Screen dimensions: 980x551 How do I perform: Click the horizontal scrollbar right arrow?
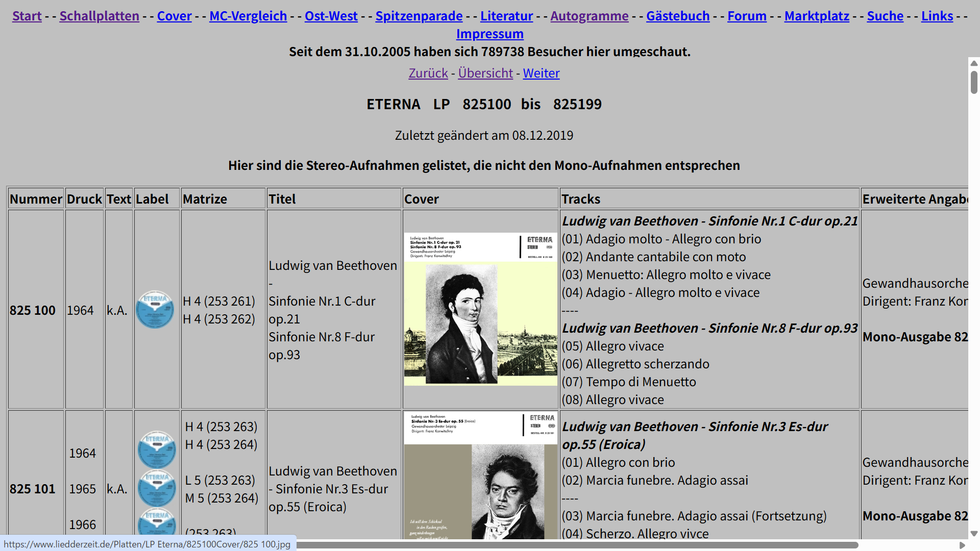point(962,545)
